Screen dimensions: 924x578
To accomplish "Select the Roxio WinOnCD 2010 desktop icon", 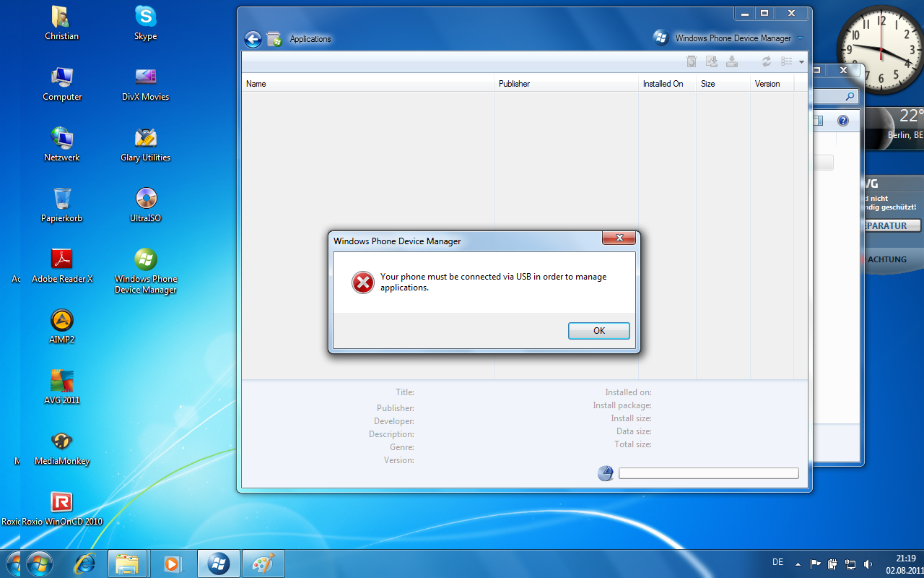I will [62, 509].
